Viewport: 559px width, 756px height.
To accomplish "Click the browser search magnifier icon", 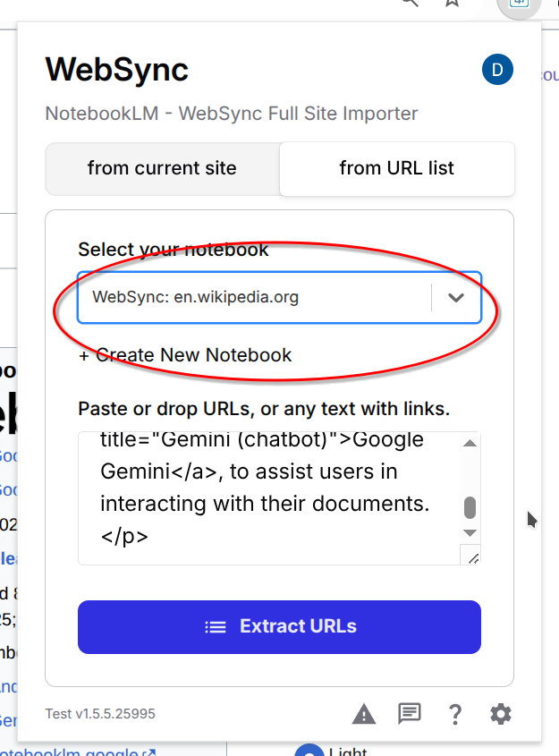I will tap(409, 4).
